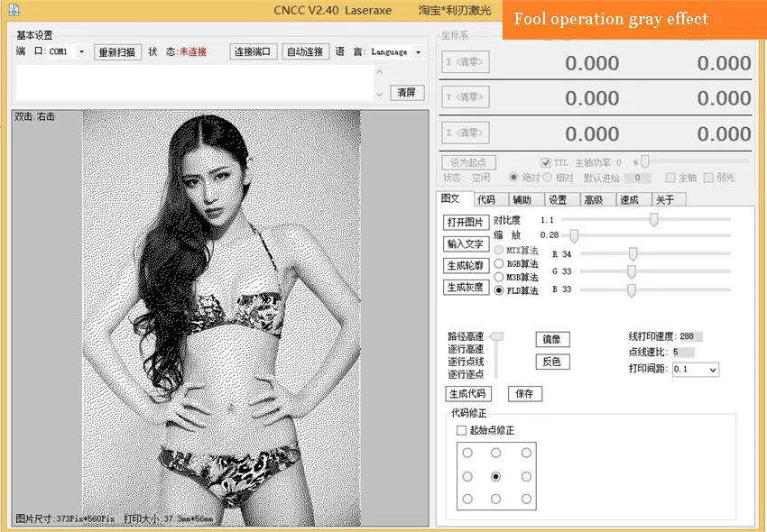This screenshot has width=767, height=532.
Task: Toggle the 弱光 weak light checkbox
Action: (708, 178)
